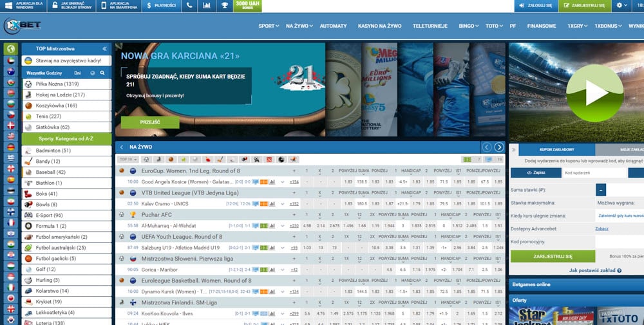Screen dimensions: 644x325
Task: Collapse the bet slip panel arrows
Action: [513, 150]
